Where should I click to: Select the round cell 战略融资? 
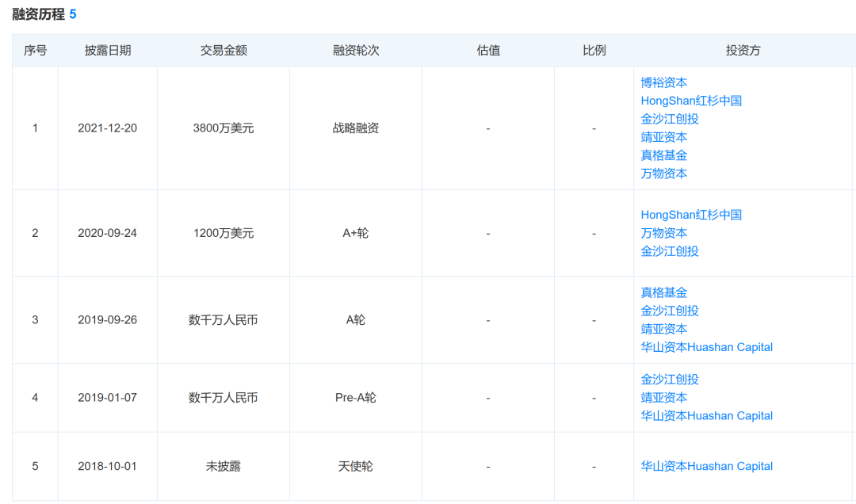tap(355, 128)
